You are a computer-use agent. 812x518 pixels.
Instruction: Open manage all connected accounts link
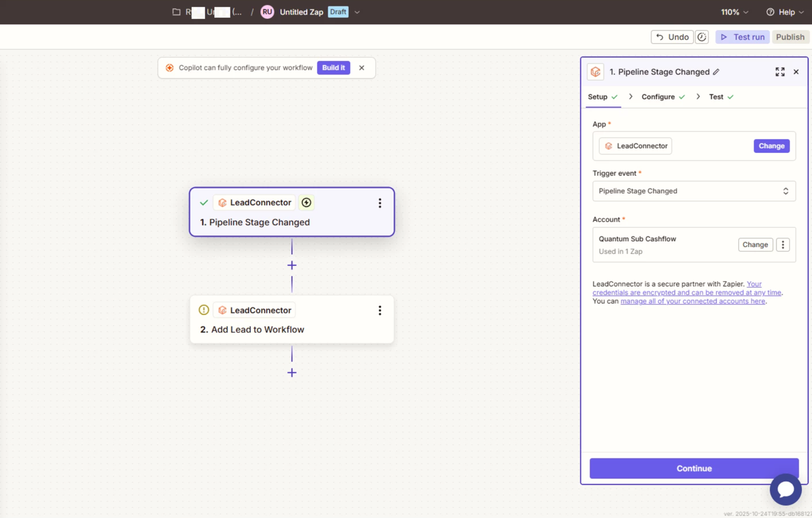(693, 302)
